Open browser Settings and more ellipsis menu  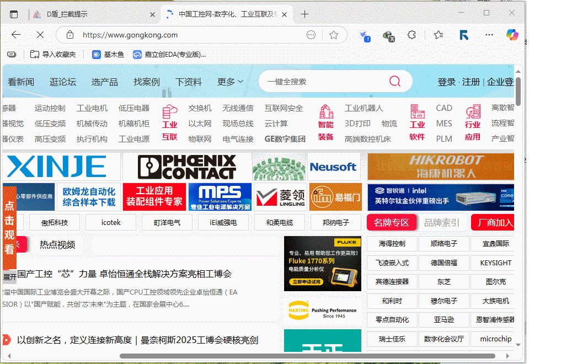pyautogui.click(x=489, y=35)
